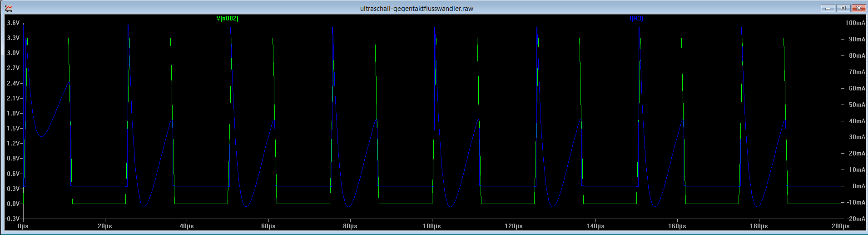Viewport: 868px width, 235px height.
Task: Close the waveform window
Action: coord(858,8)
